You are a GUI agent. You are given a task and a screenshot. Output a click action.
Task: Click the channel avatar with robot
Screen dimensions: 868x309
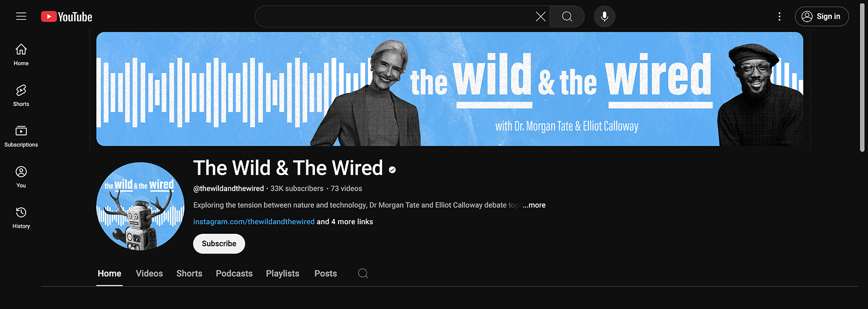point(140,206)
